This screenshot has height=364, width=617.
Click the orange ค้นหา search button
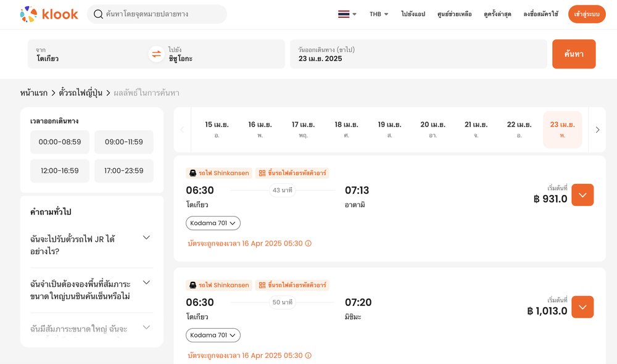pyautogui.click(x=574, y=54)
